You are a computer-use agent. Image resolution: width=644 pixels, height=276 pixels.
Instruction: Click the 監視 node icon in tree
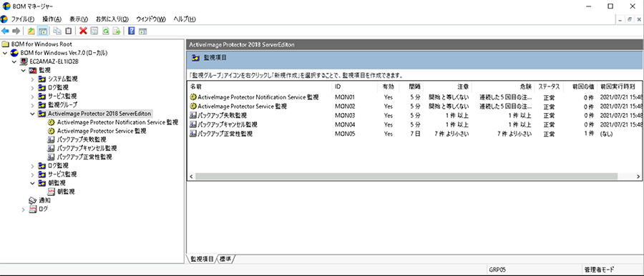[33, 70]
